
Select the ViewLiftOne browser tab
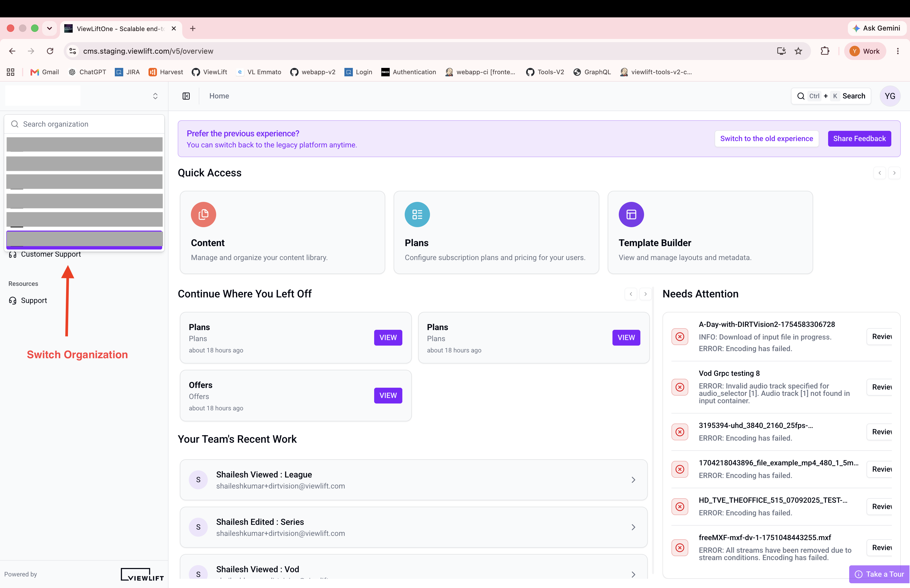pos(121,29)
